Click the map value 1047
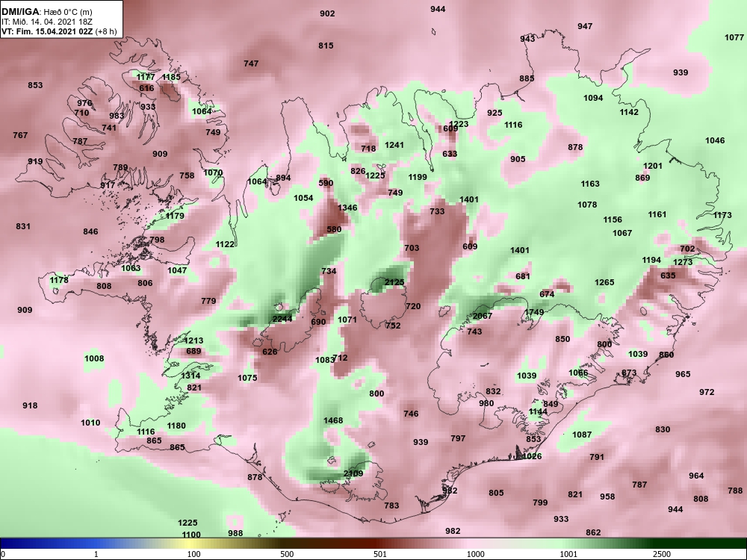This screenshot has height=560, width=747. tap(177, 270)
